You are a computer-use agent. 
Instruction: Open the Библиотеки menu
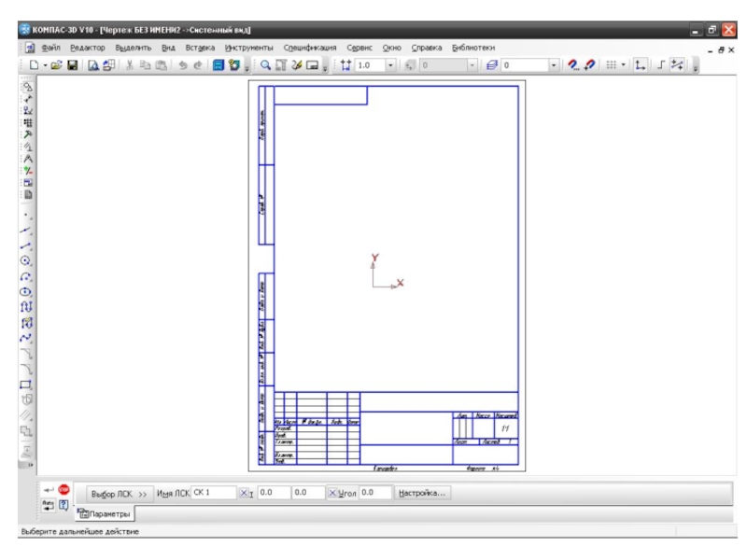point(473,48)
